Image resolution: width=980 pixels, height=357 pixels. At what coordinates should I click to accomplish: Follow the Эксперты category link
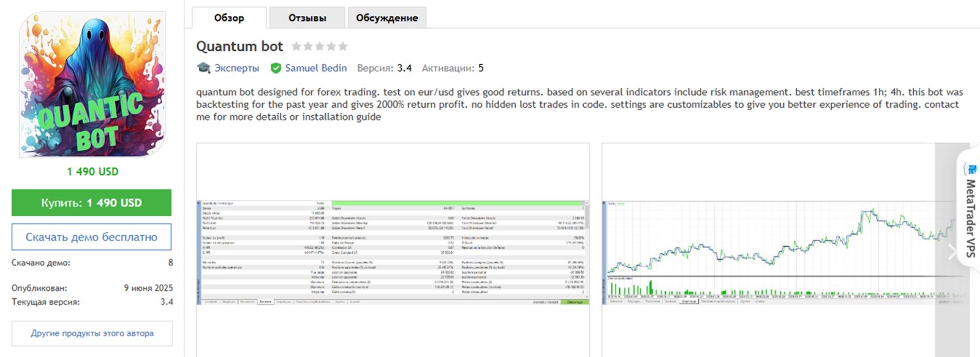(x=236, y=68)
